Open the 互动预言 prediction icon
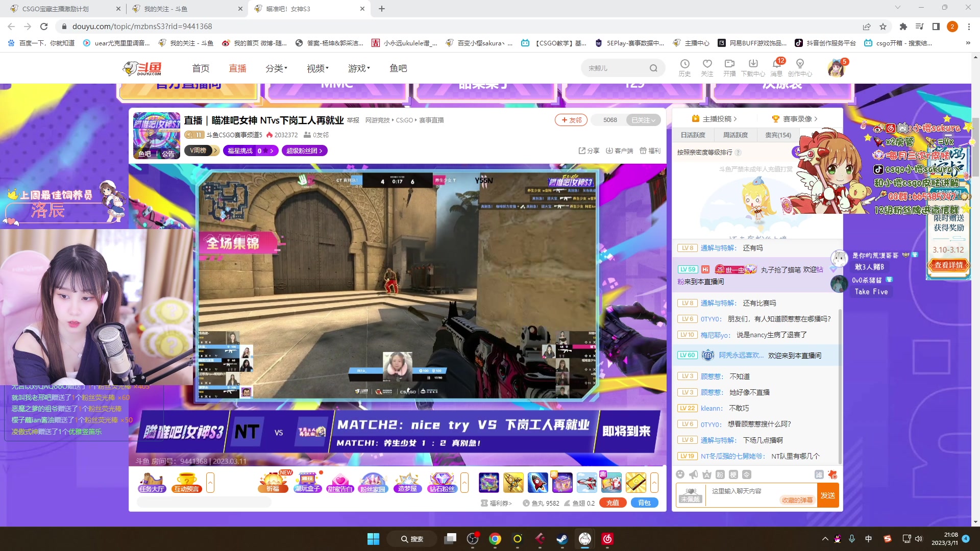Screen dimensions: 980x551 187,483
